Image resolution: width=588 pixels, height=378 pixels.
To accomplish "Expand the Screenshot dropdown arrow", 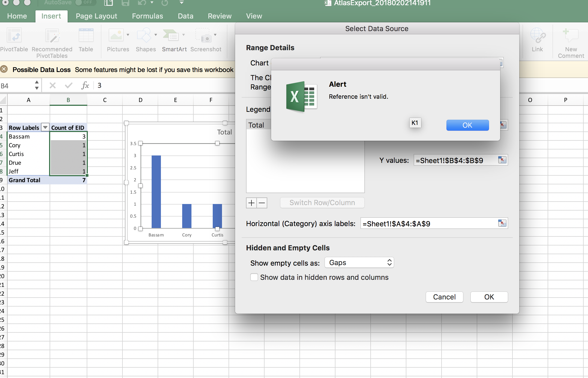I will coord(215,35).
